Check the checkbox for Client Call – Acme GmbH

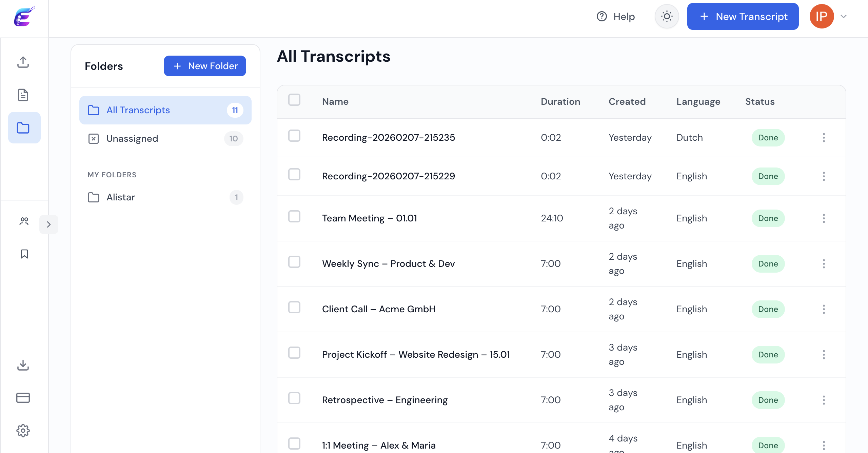tap(294, 307)
